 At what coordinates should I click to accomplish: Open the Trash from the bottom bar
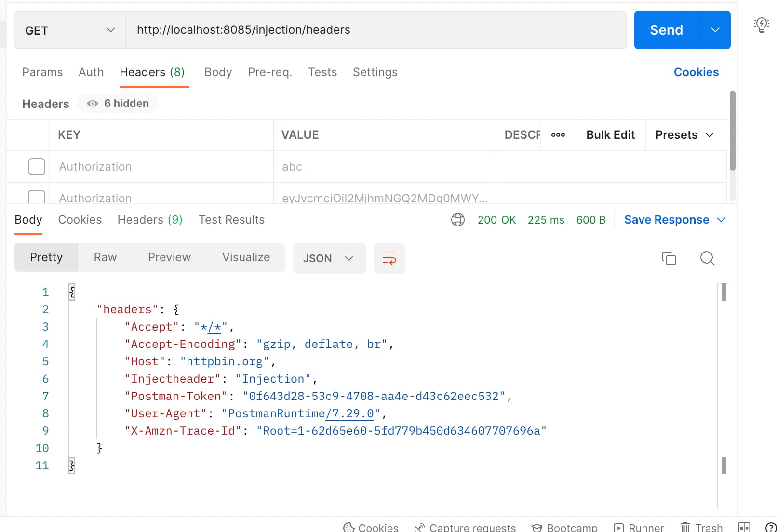tap(701, 527)
